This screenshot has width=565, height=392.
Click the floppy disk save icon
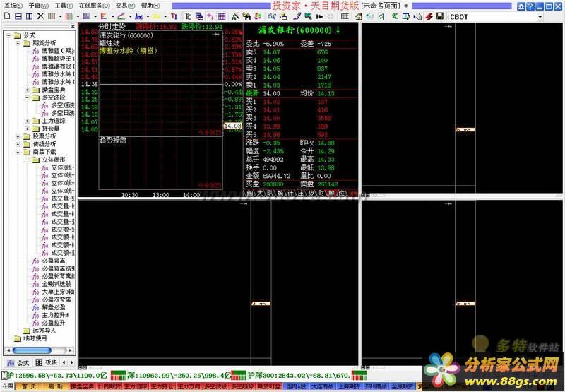click(439, 16)
